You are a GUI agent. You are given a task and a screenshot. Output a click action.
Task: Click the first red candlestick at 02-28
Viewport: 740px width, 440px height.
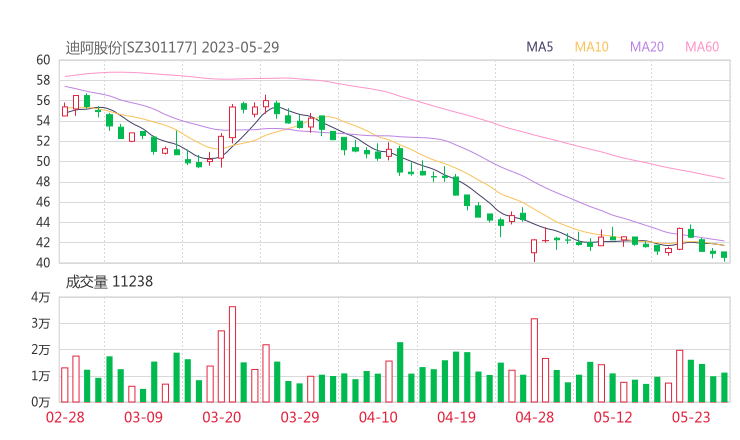[65, 111]
